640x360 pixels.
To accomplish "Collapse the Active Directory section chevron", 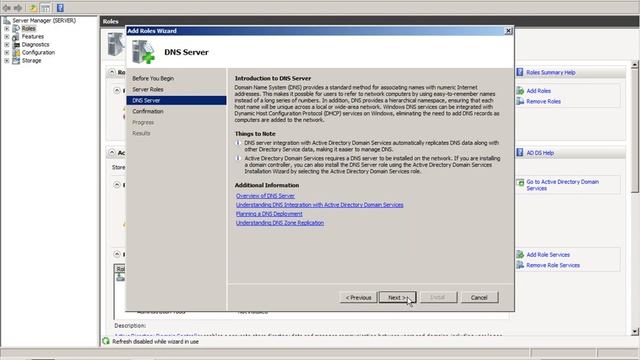I will point(112,152).
